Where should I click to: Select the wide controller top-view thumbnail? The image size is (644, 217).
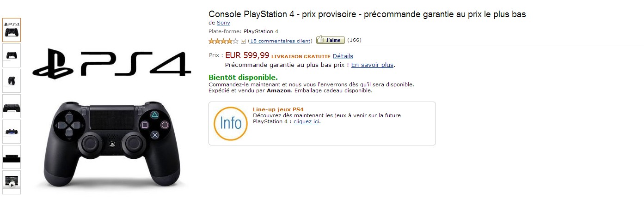coord(12,106)
